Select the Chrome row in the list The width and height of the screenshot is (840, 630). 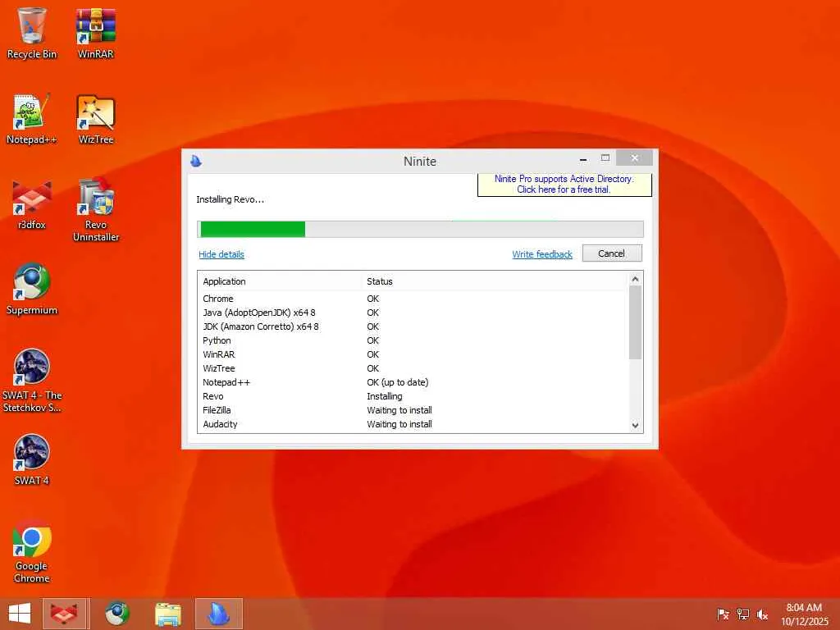coord(413,299)
